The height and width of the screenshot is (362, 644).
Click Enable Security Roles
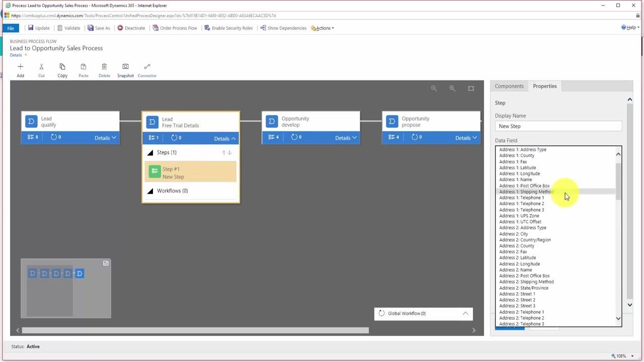(x=228, y=28)
